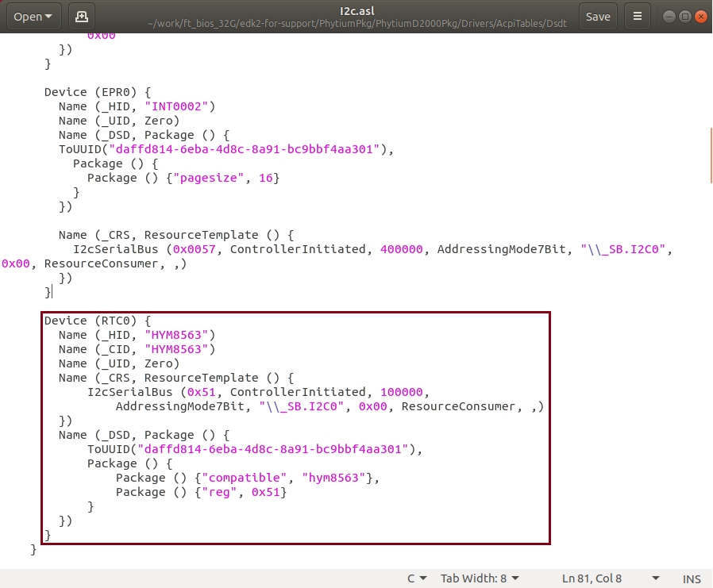This screenshot has width=713, height=588.
Task: Click "reg" property key
Action: [219, 492]
